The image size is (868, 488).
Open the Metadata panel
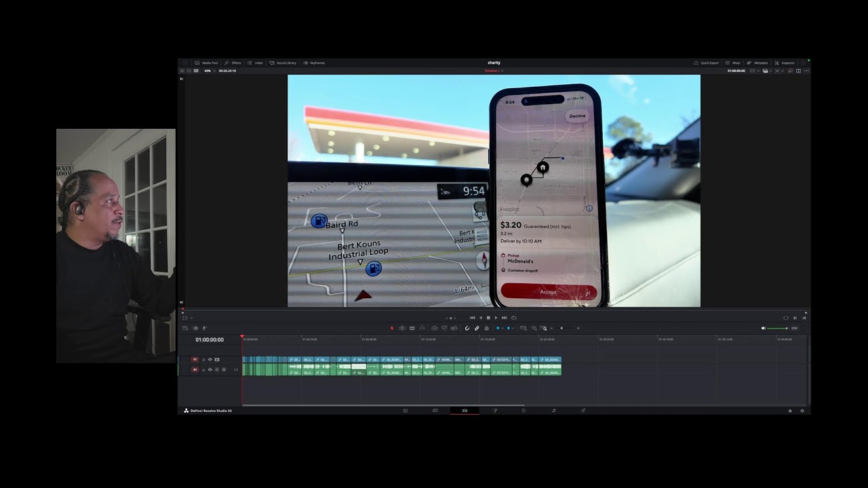(x=757, y=63)
